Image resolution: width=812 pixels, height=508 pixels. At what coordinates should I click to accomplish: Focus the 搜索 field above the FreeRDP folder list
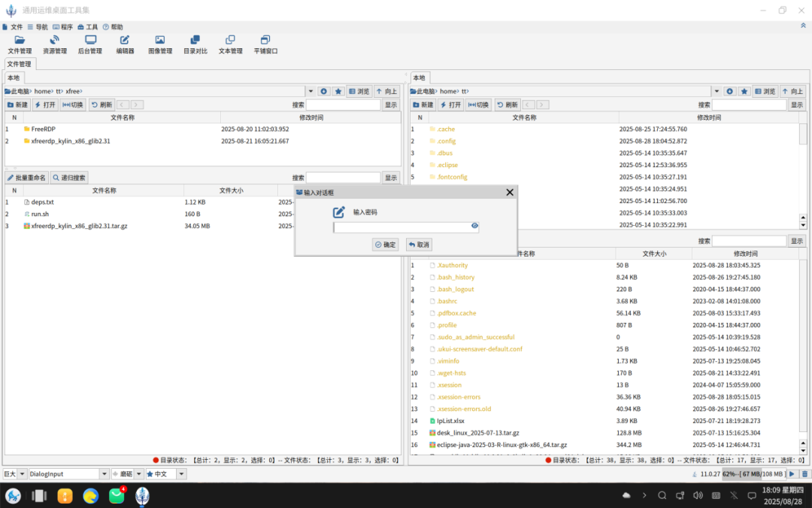click(344, 105)
